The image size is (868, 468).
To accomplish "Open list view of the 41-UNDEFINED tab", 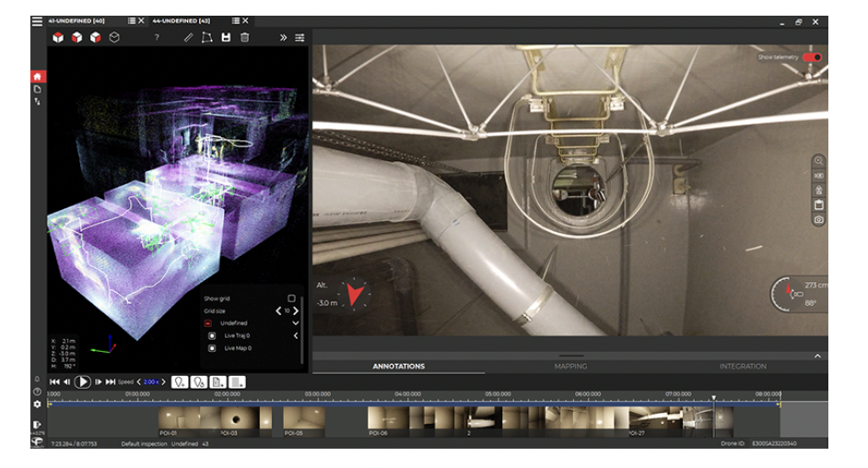I will pos(132,20).
